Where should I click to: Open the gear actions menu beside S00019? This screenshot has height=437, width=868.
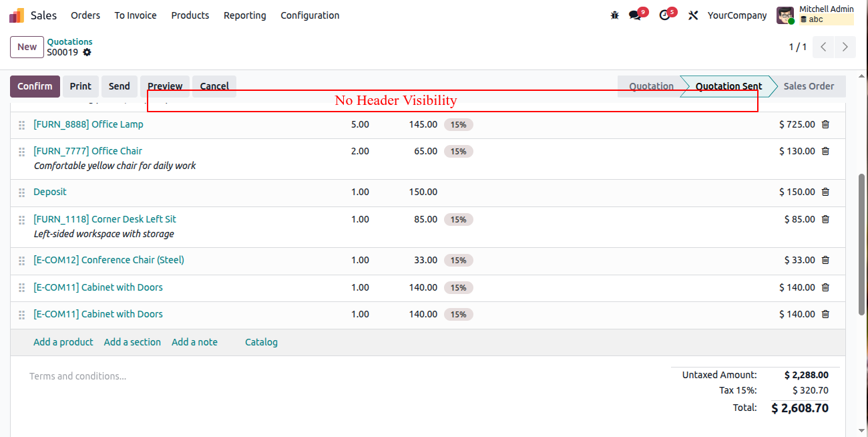[87, 52]
